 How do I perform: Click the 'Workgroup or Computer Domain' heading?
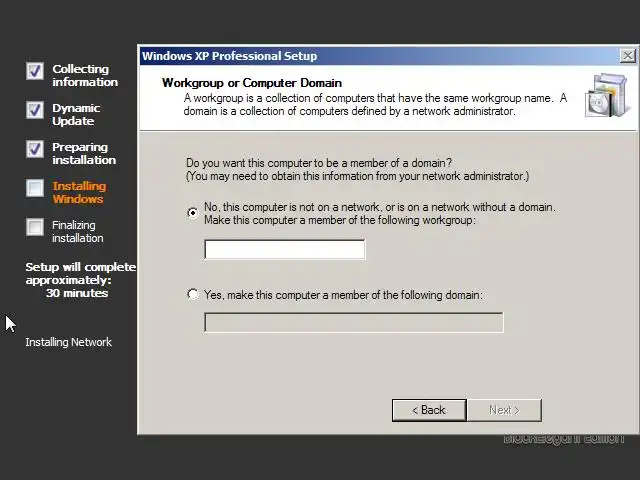click(252, 83)
